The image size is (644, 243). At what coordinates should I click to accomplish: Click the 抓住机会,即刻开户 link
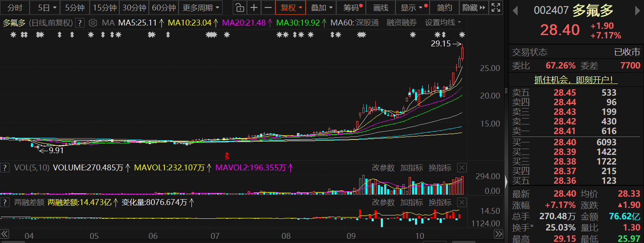(576, 79)
